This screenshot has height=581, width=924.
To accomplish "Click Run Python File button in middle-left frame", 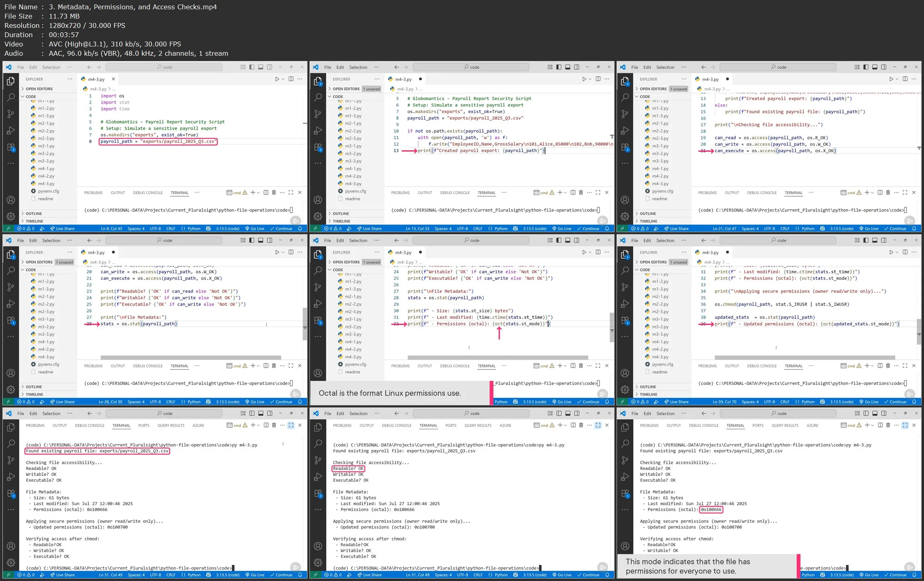I will (277, 252).
